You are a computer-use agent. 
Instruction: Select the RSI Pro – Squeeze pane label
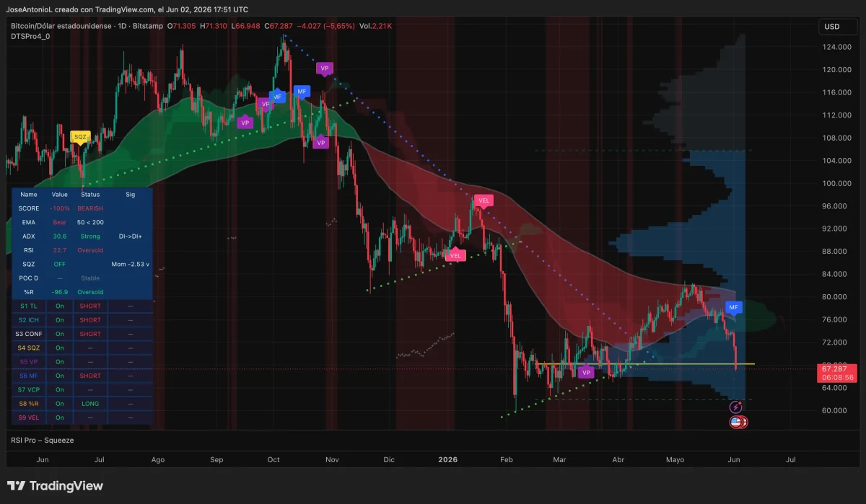42,440
